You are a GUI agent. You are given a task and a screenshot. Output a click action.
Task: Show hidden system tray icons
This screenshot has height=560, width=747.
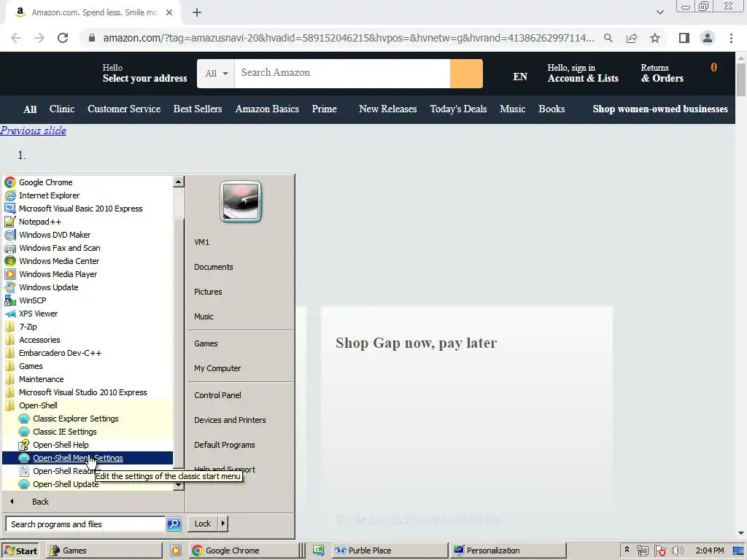point(627,550)
